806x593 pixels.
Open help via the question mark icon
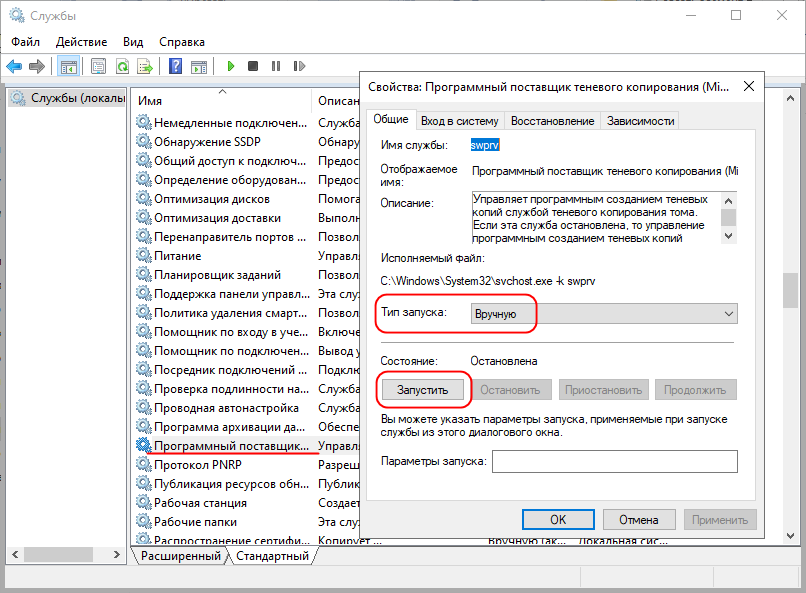coord(175,67)
